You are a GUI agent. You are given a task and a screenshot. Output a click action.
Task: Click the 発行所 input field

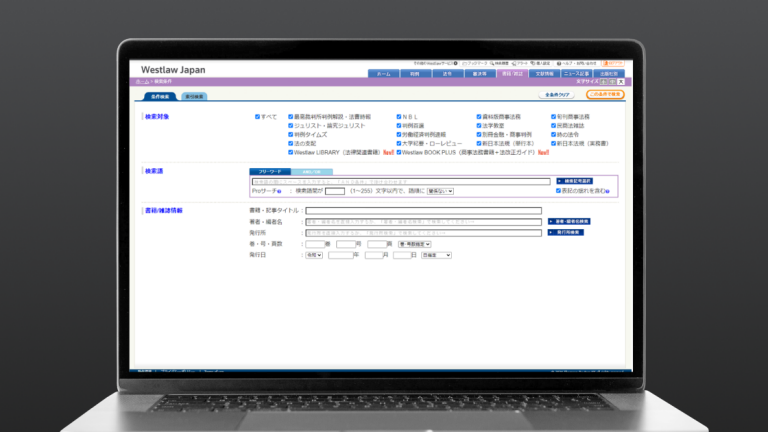point(424,233)
